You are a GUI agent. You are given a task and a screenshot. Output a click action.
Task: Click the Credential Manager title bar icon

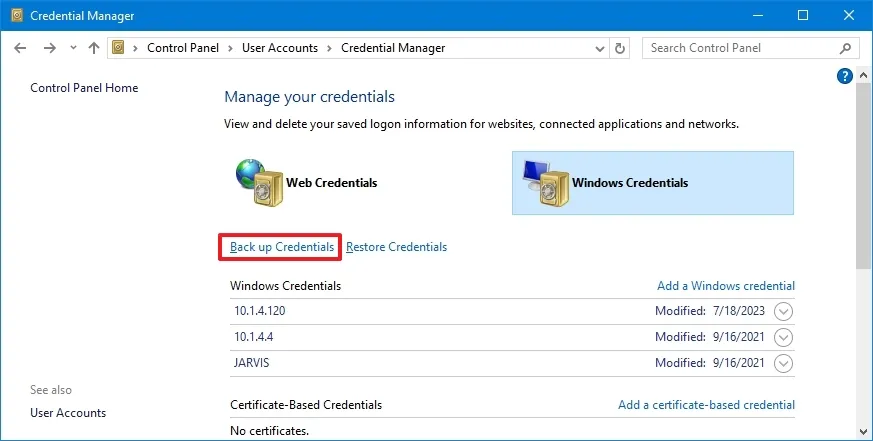[x=17, y=15]
